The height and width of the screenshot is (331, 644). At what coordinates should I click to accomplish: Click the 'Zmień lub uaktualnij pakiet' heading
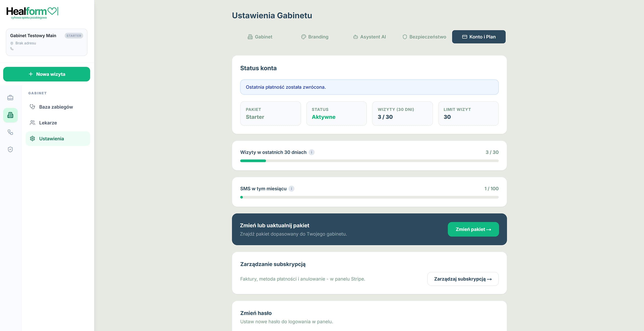(x=274, y=225)
